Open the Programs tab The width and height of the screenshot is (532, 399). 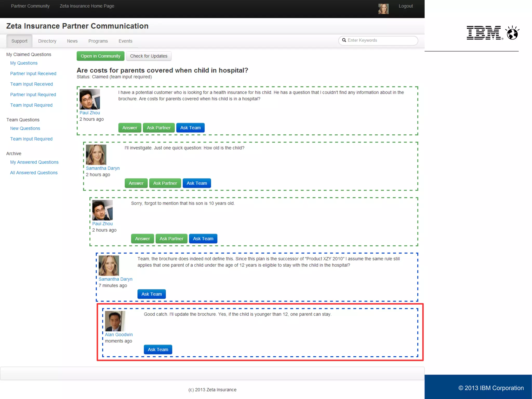(98, 41)
